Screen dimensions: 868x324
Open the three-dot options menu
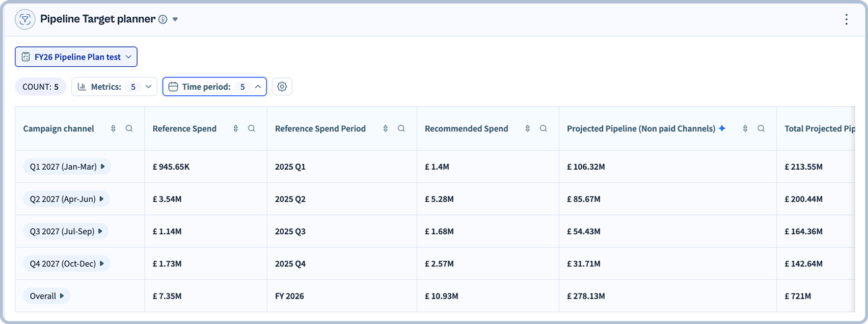pyautogui.click(x=846, y=19)
